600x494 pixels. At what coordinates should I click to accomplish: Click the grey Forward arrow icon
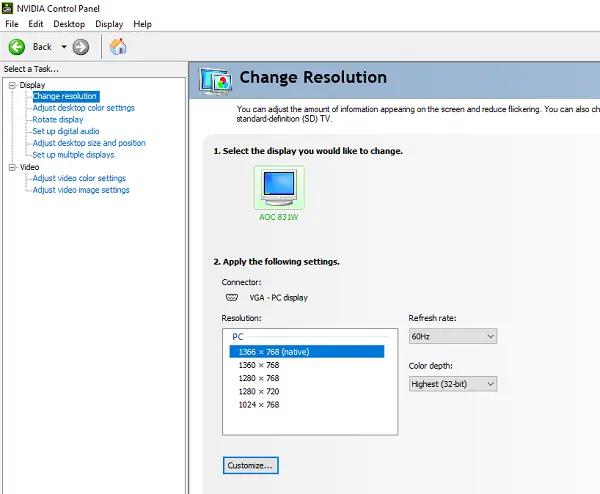click(x=81, y=47)
